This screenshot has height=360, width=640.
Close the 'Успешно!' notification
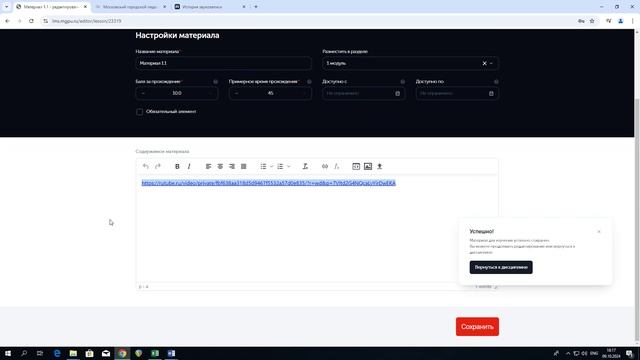click(599, 231)
